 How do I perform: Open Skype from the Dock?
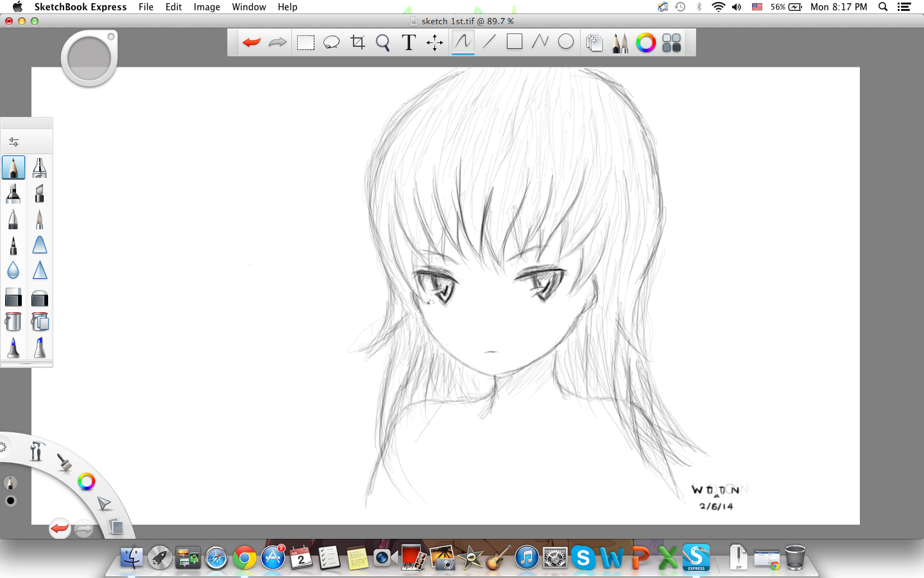pyautogui.click(x=583, y=558)
